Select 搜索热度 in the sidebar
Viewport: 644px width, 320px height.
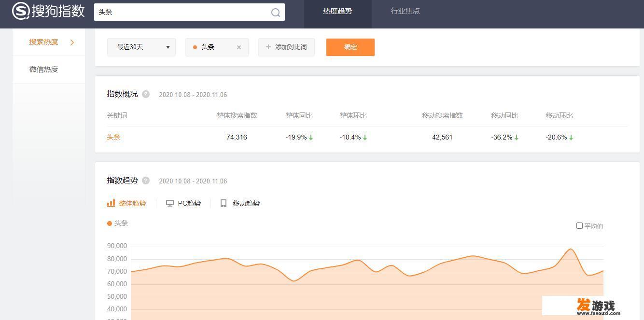coord(43,42)
